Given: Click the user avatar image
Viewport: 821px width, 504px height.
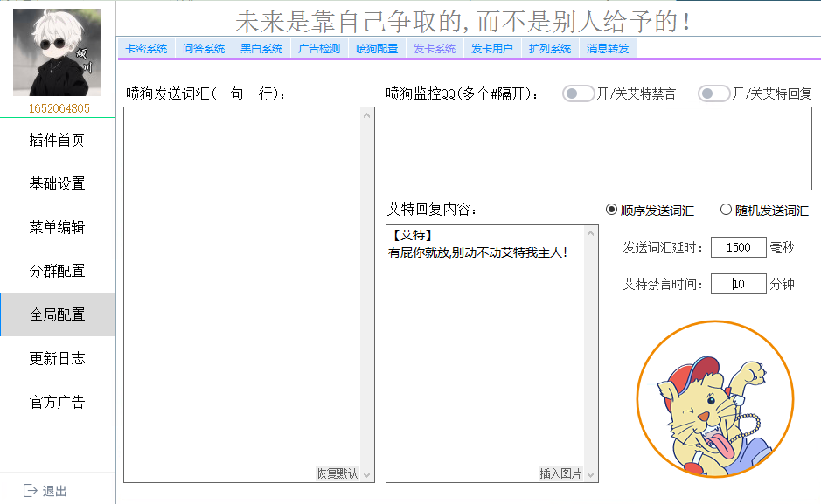Looking at the screenshot, I should (x=57, y=52).
